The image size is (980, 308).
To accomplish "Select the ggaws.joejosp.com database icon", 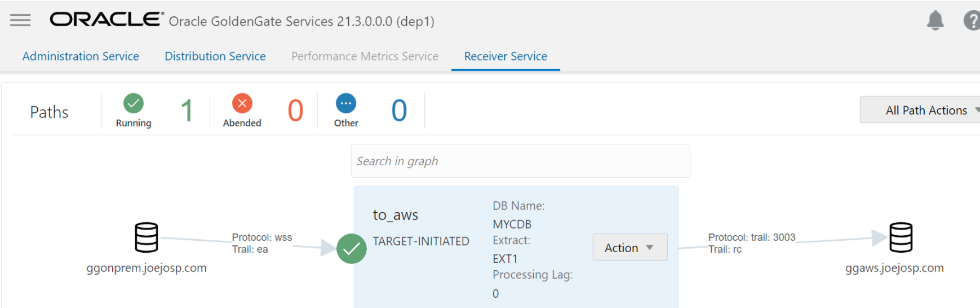I will click(x=901, y=237).
